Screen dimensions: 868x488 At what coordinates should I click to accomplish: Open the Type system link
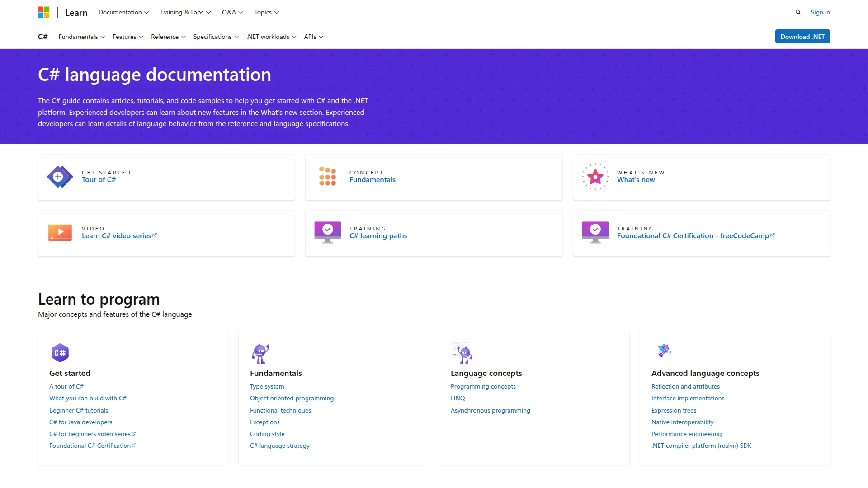267,386
